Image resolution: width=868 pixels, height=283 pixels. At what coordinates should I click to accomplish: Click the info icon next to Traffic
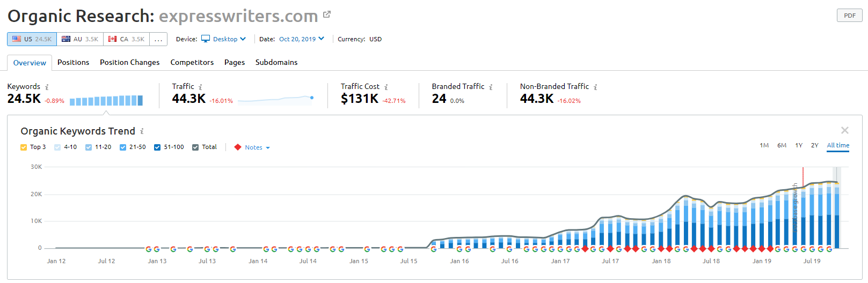pyautogui.click(x=200, y=87)
